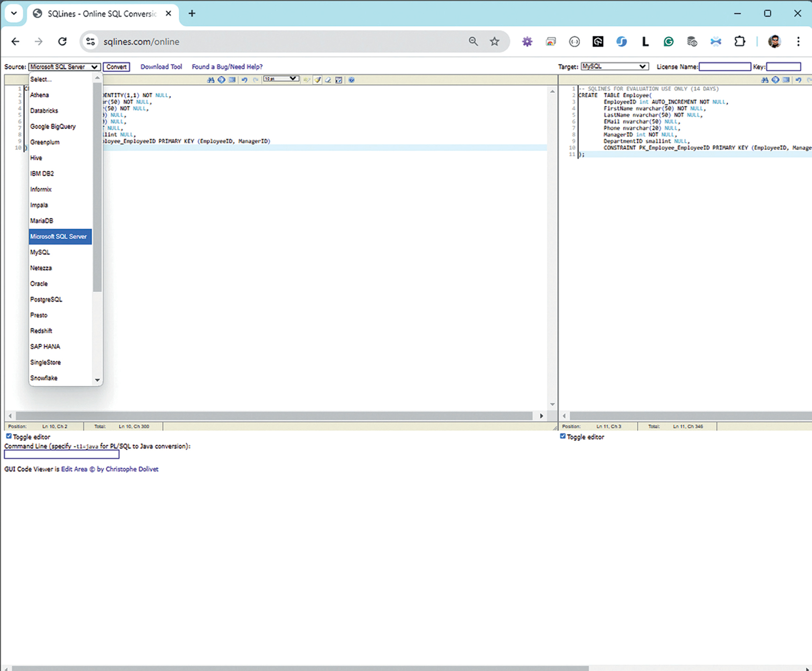The width and height of the screenshot is (812, 671).
Task: Click the source dropdown list scrollbar thumb
Action: point(97,187)
